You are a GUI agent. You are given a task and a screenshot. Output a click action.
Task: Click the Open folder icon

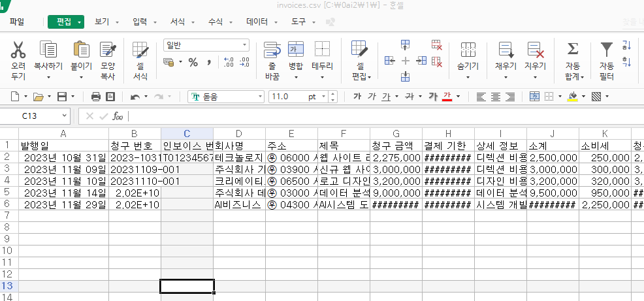(x=39, y=97)
